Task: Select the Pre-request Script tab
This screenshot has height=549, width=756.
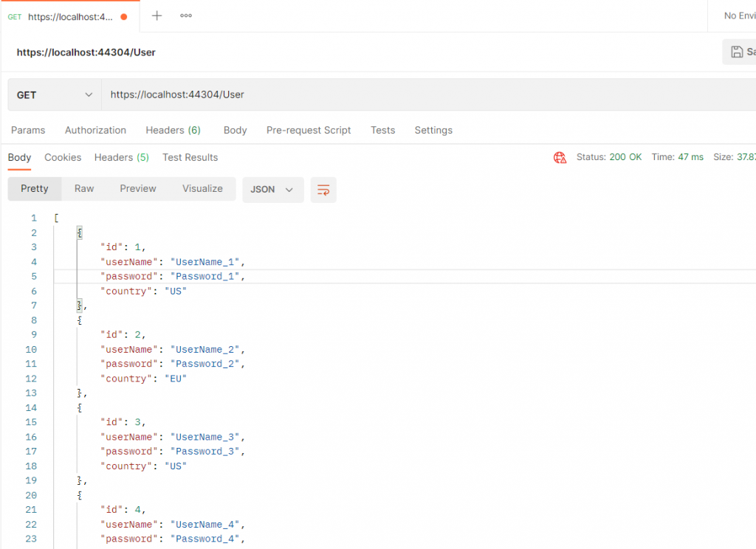Action: [x=309, y=130]
